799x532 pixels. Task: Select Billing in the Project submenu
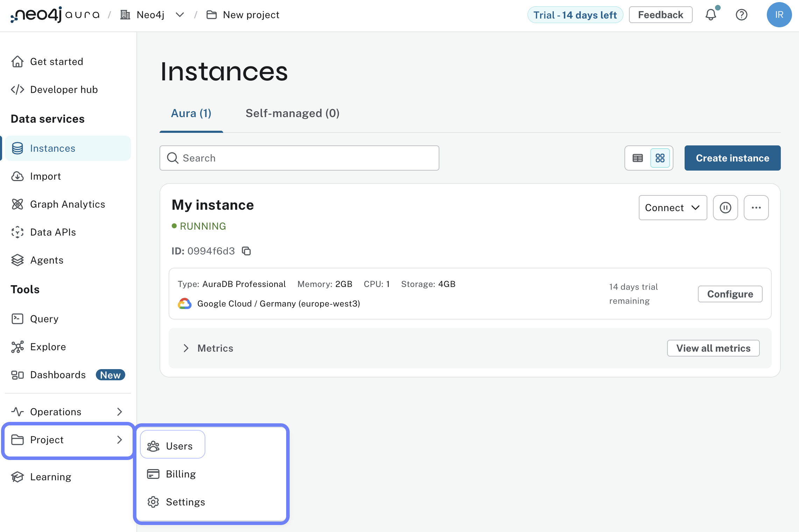pos(181,474)
